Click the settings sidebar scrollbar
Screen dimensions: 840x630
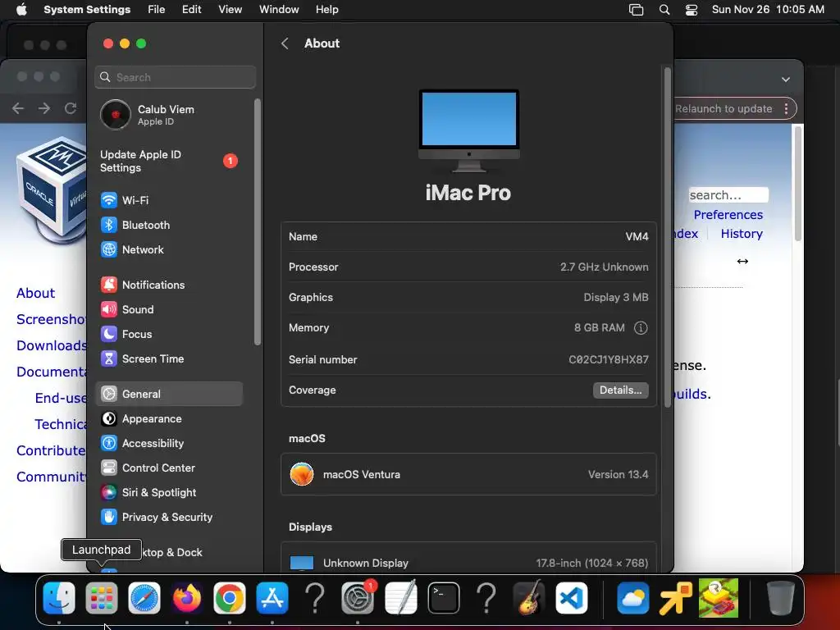pos(258,221)
